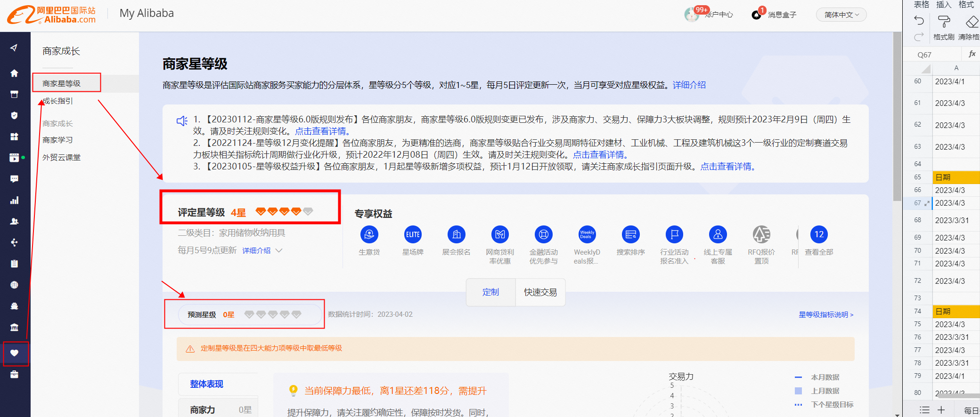
Task: Open the 展会报名 benefit icon
Action: coord(456,234)
